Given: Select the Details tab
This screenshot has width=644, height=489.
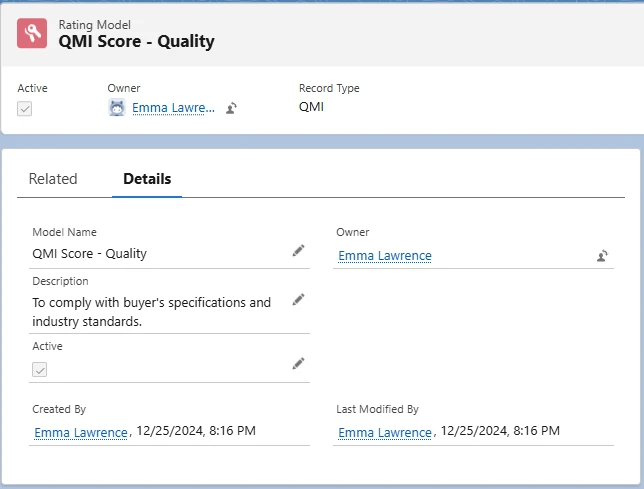Looking at the screenshot, I should point(147,179).
